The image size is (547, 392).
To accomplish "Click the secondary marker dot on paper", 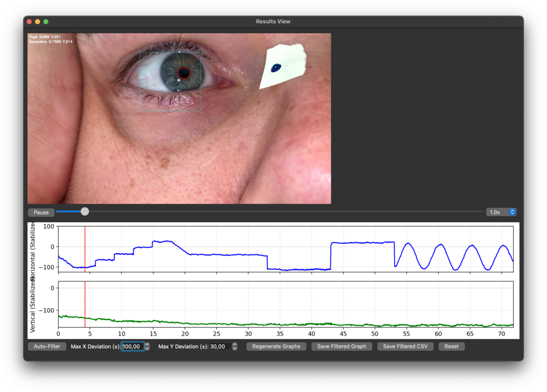I will (276, 67).
